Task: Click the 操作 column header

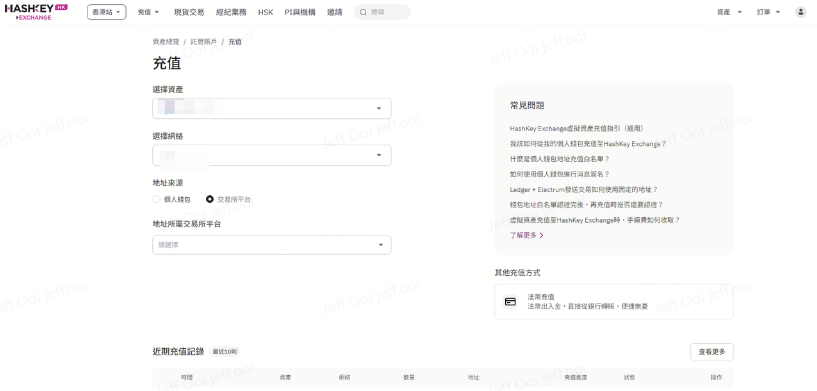Action: click(716, 377)
